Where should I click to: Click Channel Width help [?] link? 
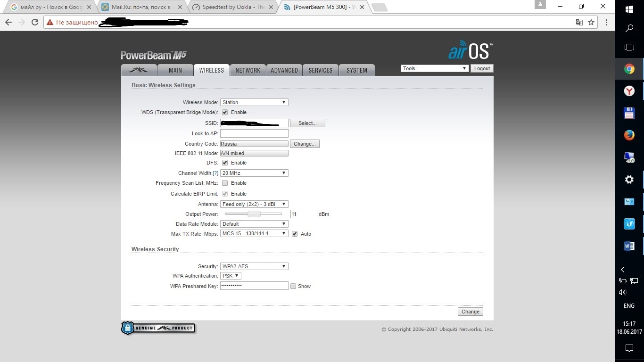[215, 173]
